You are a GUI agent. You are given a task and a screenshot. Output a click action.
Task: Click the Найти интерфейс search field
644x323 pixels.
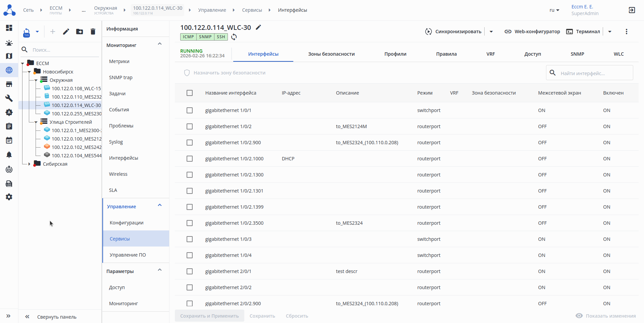594,73
